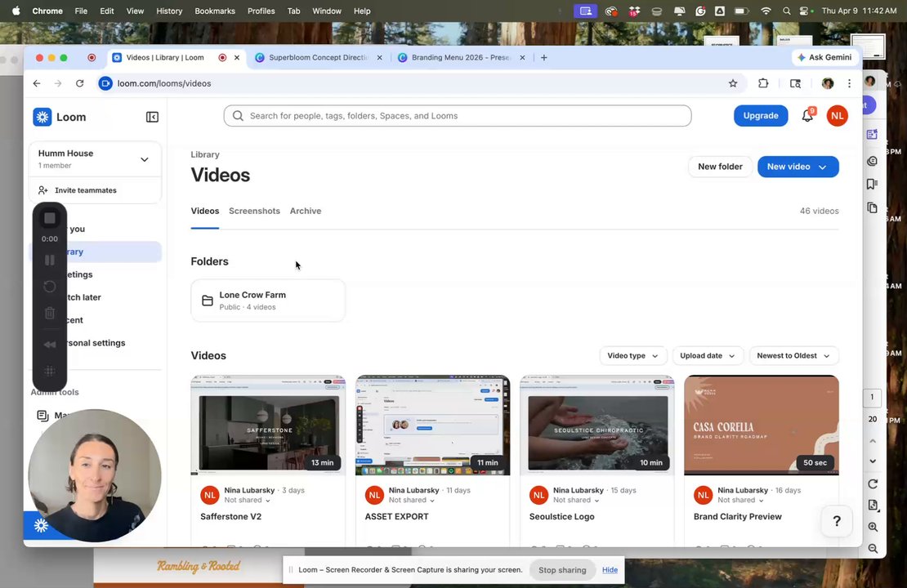This screenshot has width=907, height=588.
Task: Click the zoom in icon on right panel
Action: pos(873,527)
